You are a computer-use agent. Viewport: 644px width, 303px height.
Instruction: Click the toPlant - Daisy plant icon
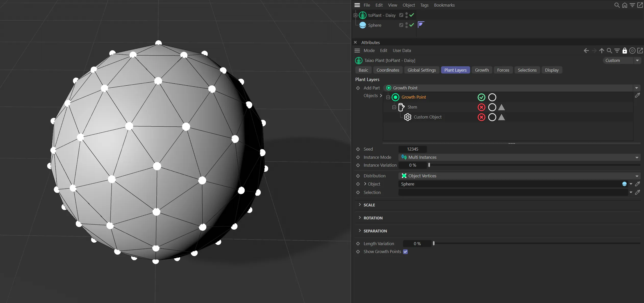click(x=363, y=15)
